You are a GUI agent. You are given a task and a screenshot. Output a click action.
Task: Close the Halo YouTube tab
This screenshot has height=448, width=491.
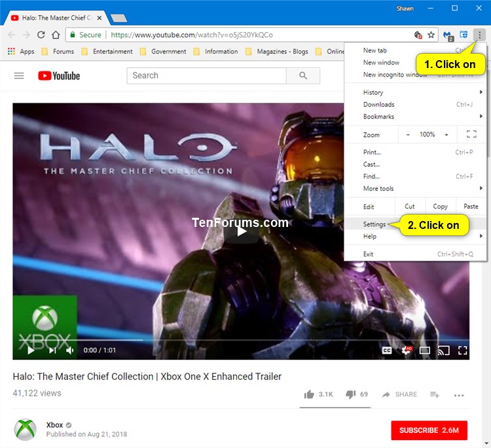point(100,18)
